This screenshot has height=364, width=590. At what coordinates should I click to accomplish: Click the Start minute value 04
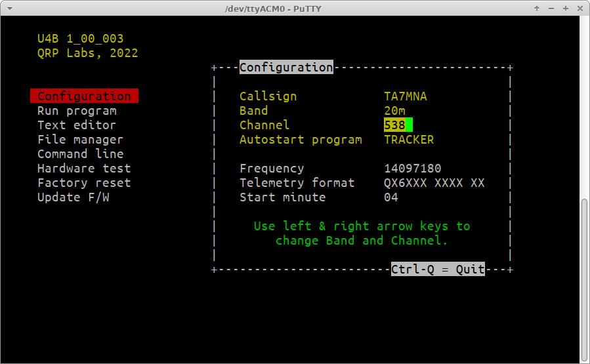click(x=390, y=197)
